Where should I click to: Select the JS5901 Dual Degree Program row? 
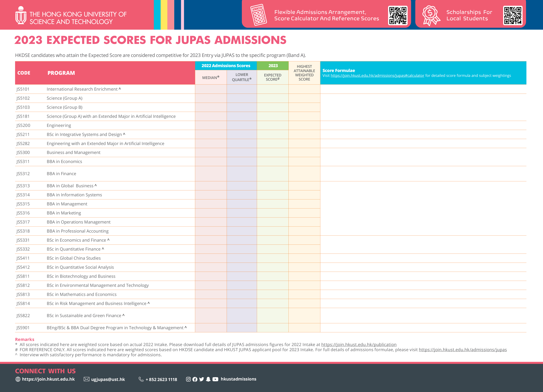[x=271, y=328]
